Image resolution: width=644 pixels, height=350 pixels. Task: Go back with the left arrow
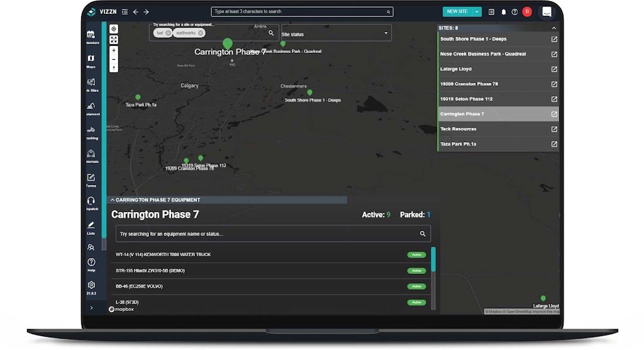136,12
